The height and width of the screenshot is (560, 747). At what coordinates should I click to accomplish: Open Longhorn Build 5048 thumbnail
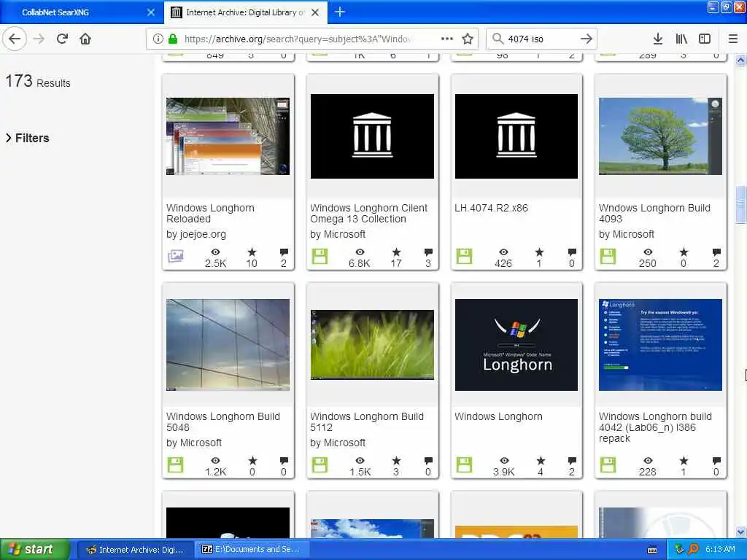228,345
